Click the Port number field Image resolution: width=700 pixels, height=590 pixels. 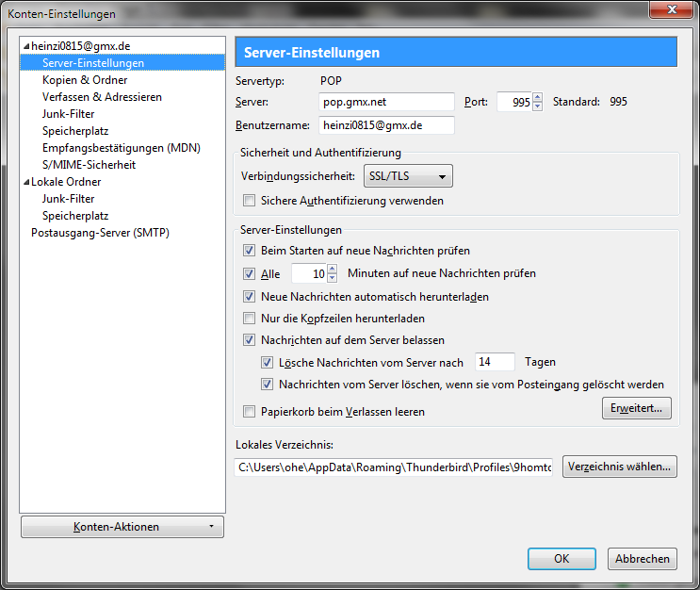pos(514,102)
